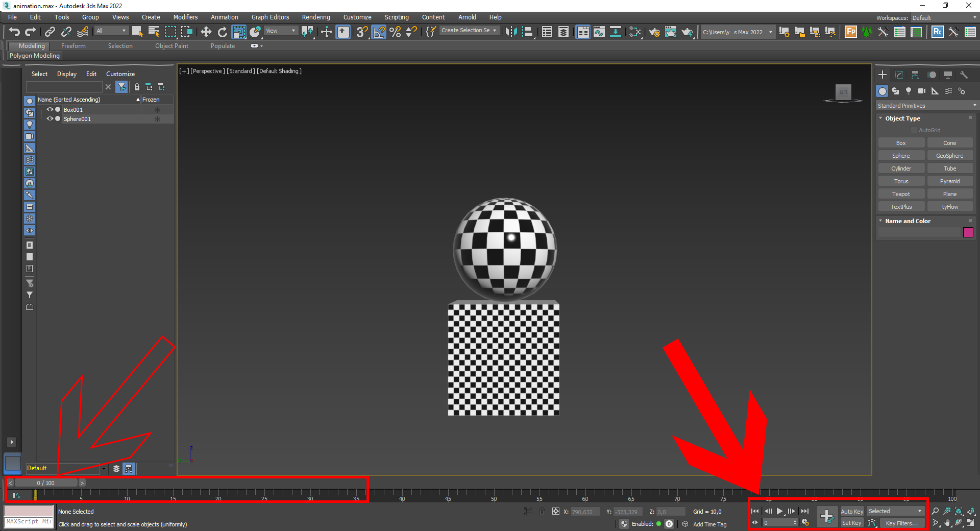Open the pink object color swatch
Image resolution: width=980 pixels, height=531 pixels.
[x=968, y=233]
